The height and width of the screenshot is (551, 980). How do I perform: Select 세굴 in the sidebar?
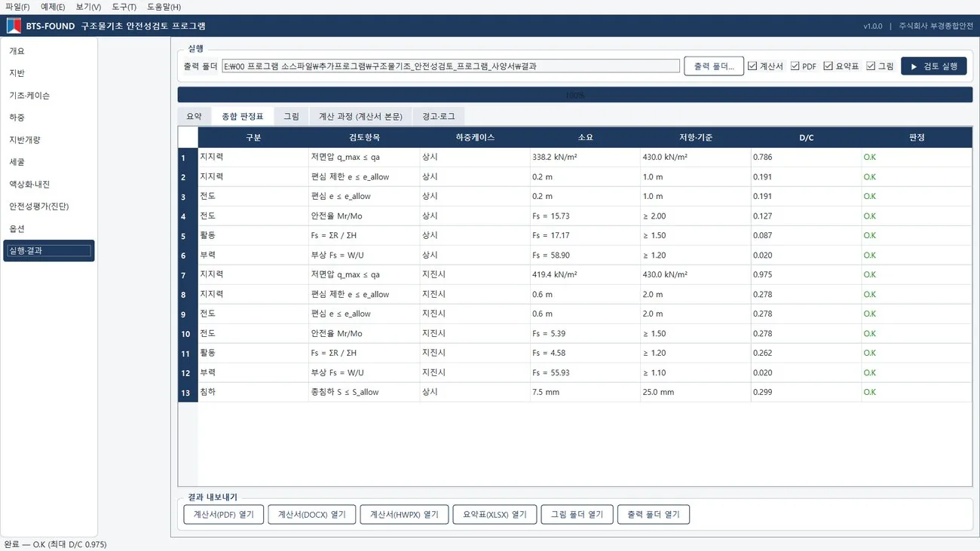(x=49, y=162)
